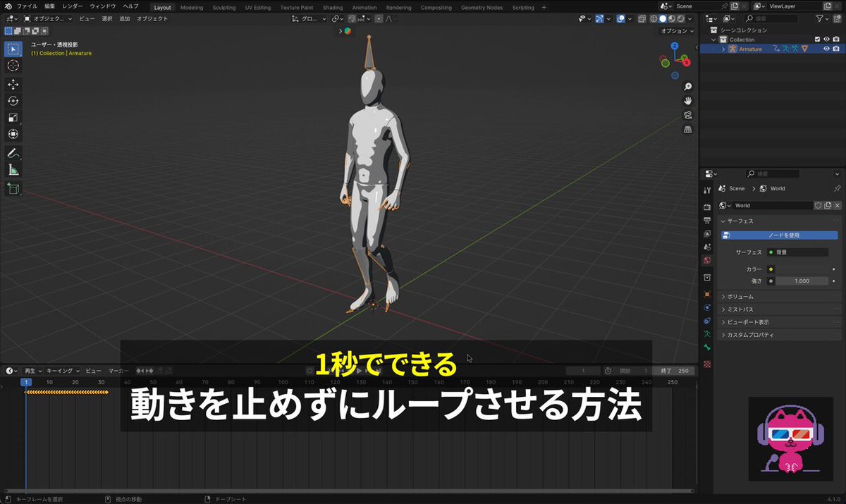Open the Object Constraints properties tab
846x504 pixels.
click(x=707, y=321)
